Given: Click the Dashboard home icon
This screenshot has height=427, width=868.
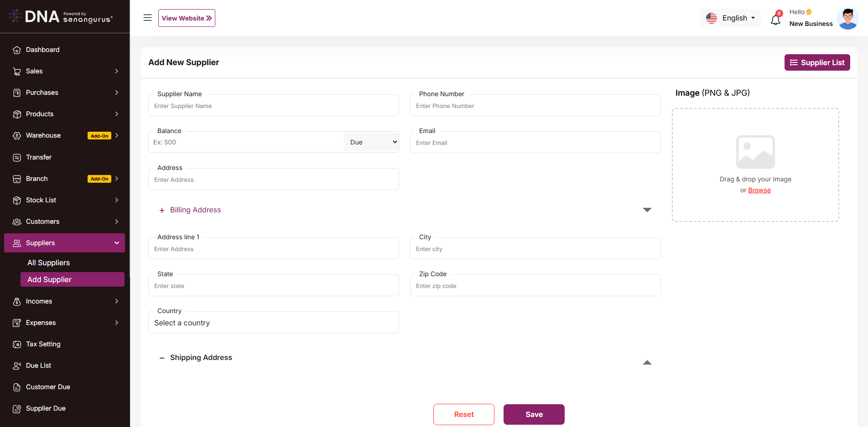Looking at the screenshot, I should coord(17,50).
